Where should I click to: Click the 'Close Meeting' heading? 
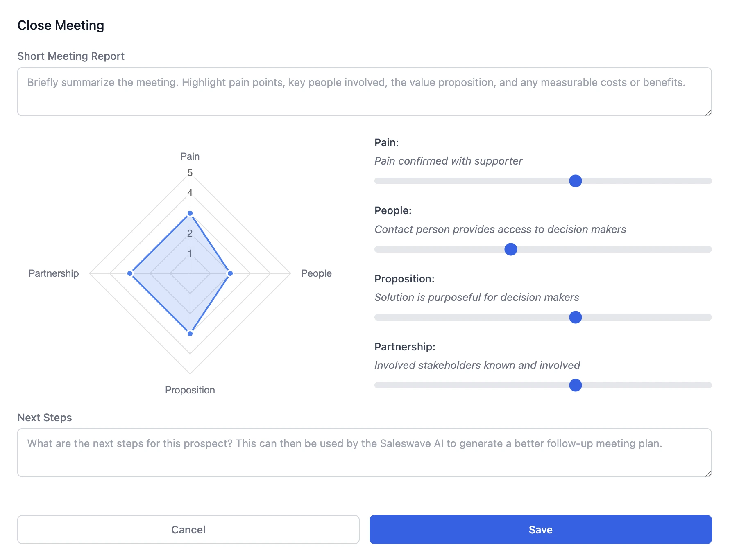61,25
